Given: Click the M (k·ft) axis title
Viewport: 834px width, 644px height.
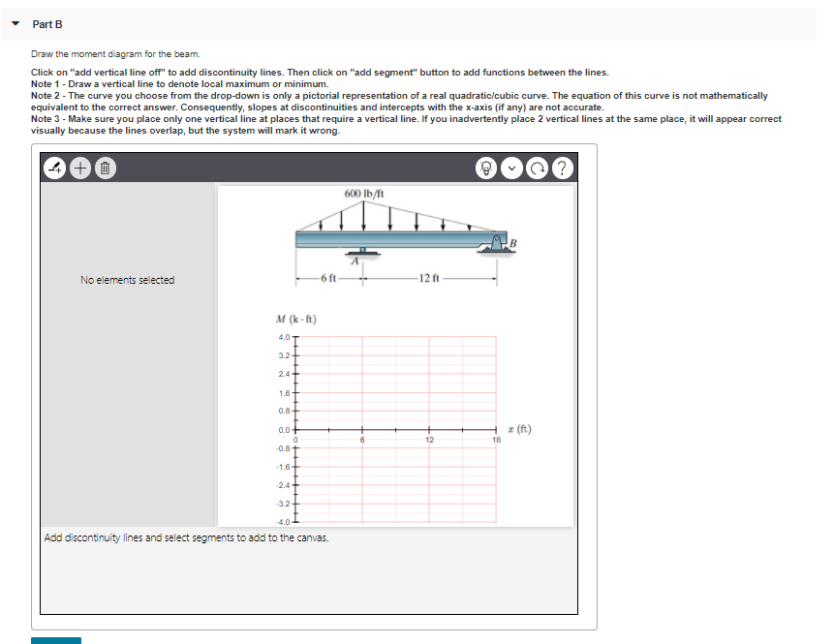Looking at the screenshot, I should coord(296,319).
